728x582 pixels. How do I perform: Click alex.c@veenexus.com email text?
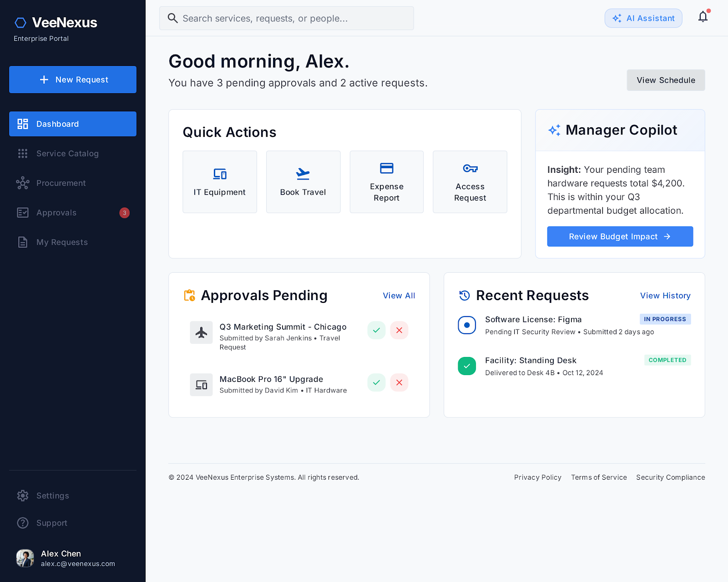tap(78, 564)
